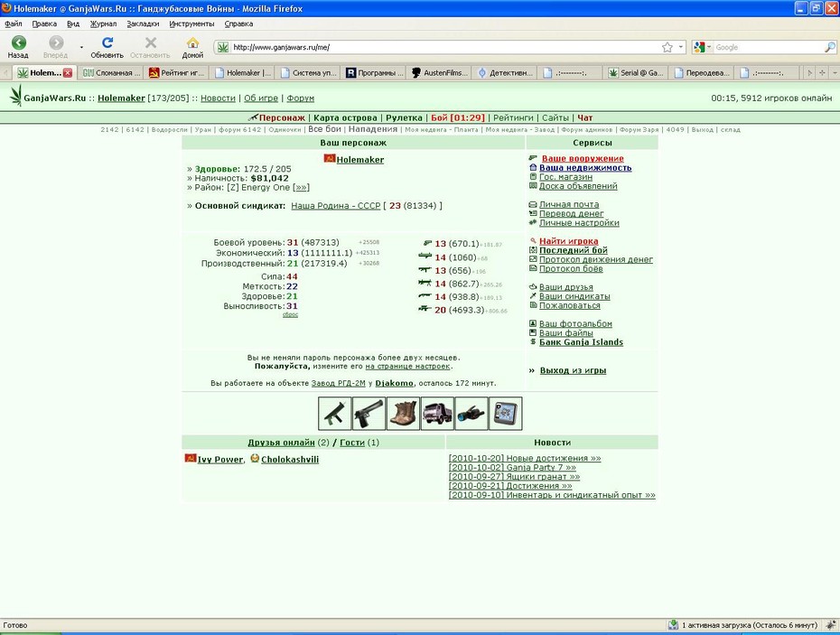Viewport: 840px width, 635px height.
Task: Open the Доска объявлений link
Action: [578, 186]
